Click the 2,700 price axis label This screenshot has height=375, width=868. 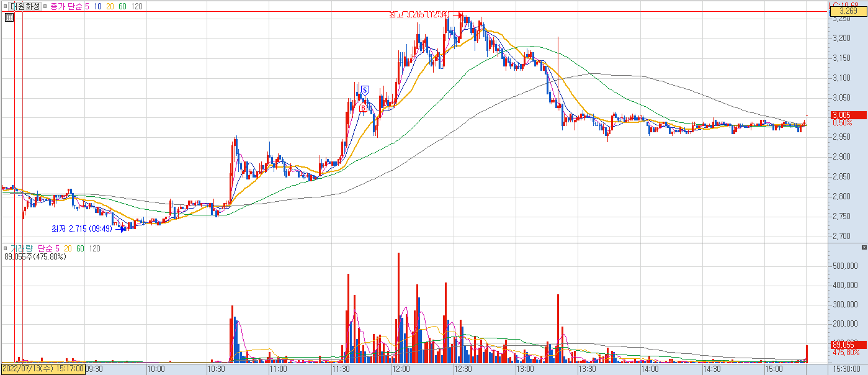pos(841,236)
